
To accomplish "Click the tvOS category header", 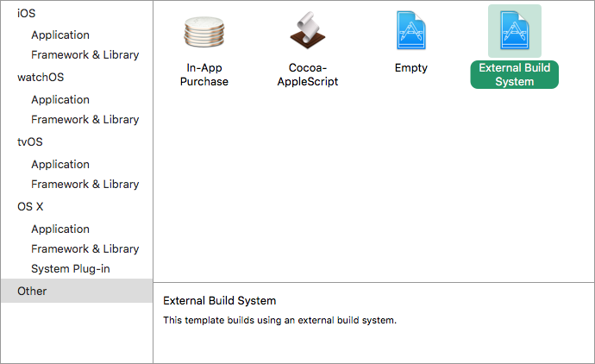I will (x=29, y=141).
